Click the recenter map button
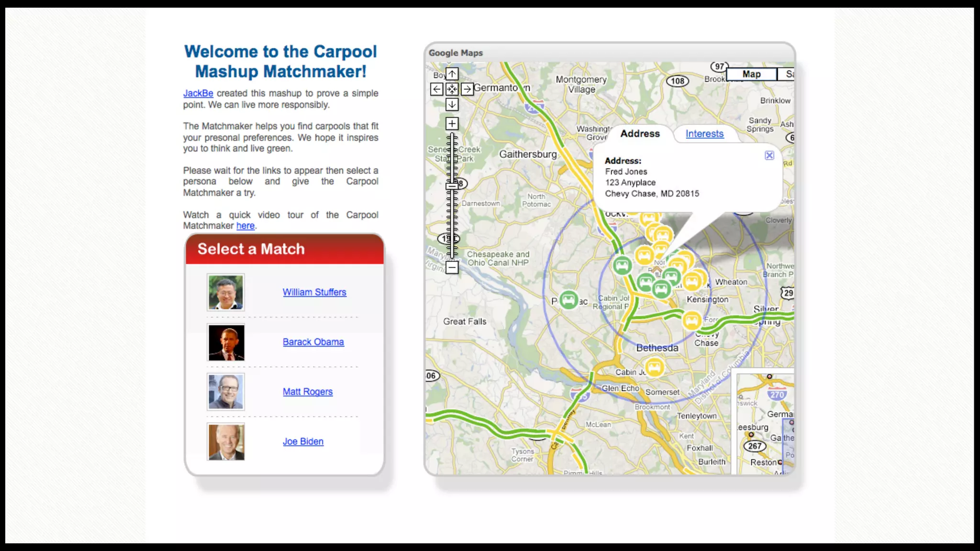980x551 pixels. click(x=452, y=89)
